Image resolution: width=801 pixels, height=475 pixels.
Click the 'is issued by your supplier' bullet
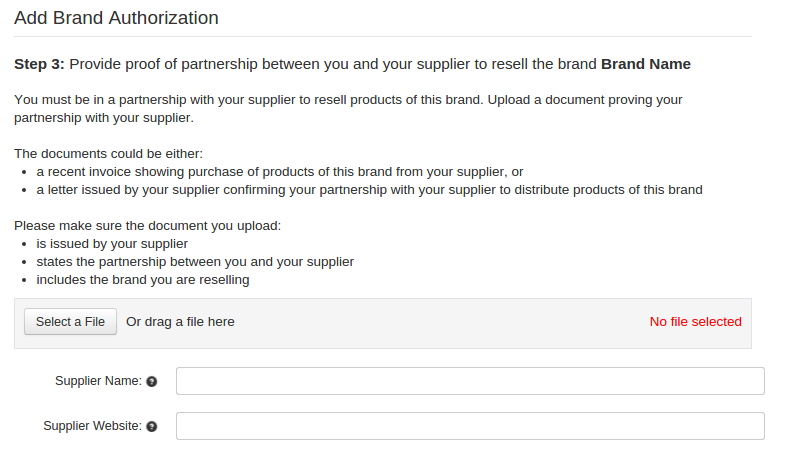pyautogui.click(x=112, y=244)
